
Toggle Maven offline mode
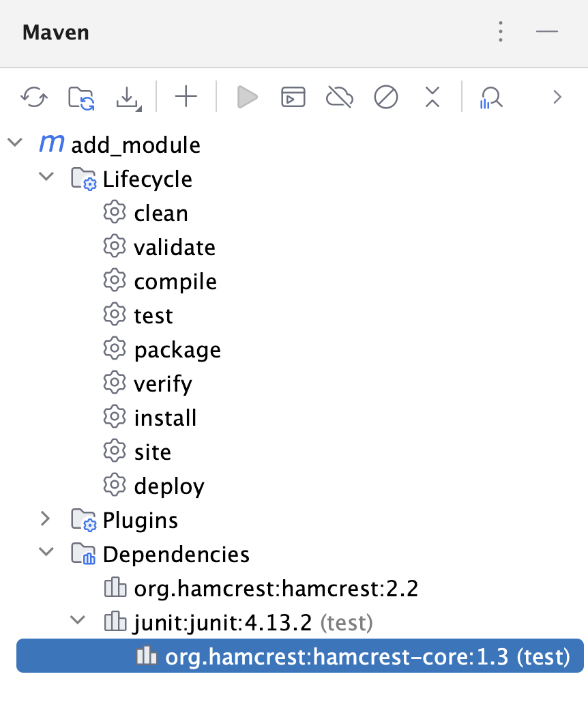[339, 97]
